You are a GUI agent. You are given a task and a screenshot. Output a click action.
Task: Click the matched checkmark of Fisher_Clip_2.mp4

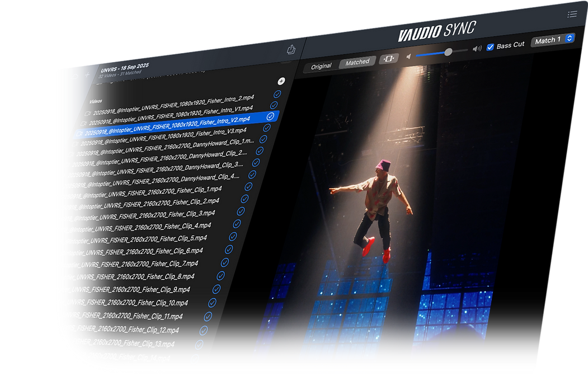(244, 199)
